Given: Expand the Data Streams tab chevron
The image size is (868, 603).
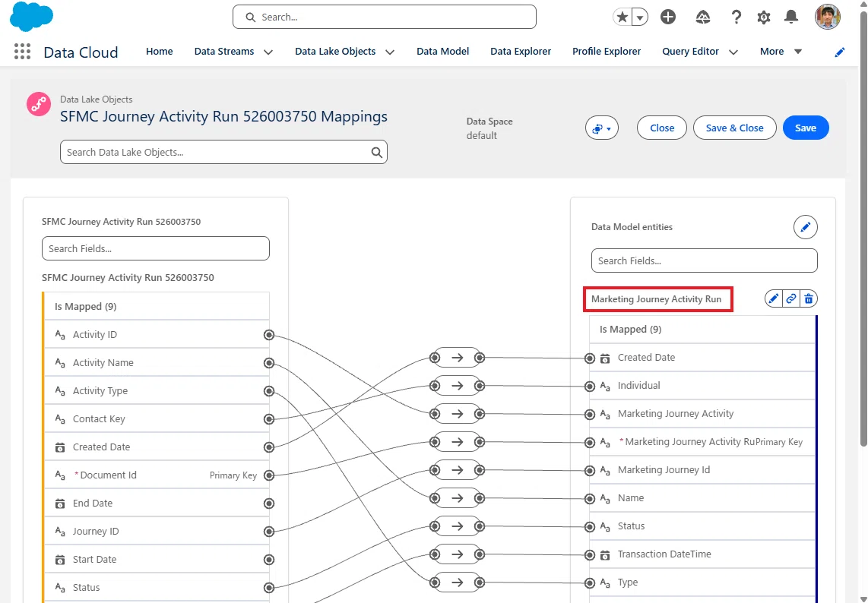Looking at the screenshot, I should (x=268, y=52).
